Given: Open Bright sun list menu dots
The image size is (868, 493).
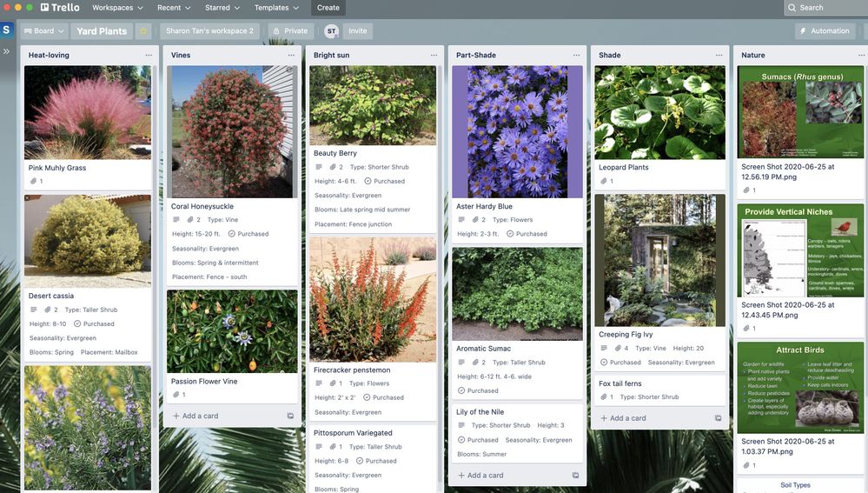Looking at the screenshot, I should click(434, 55).
